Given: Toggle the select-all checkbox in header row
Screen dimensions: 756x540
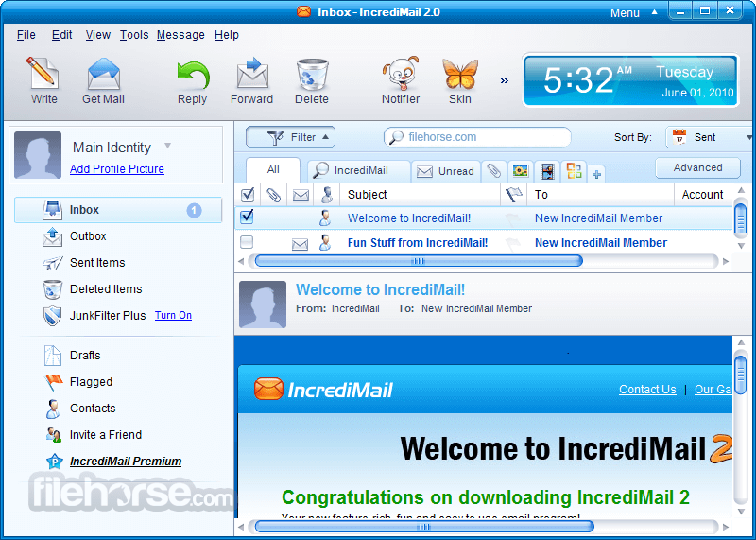Looking at the screenshot, I should pyautogui.click(x=248, y=195).
